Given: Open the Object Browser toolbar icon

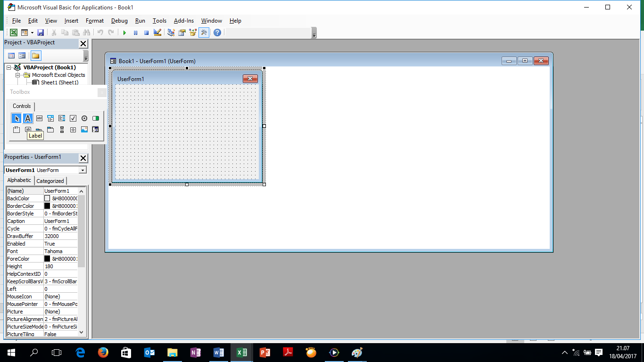Looking at the screenshot, I should coord(192,33).
